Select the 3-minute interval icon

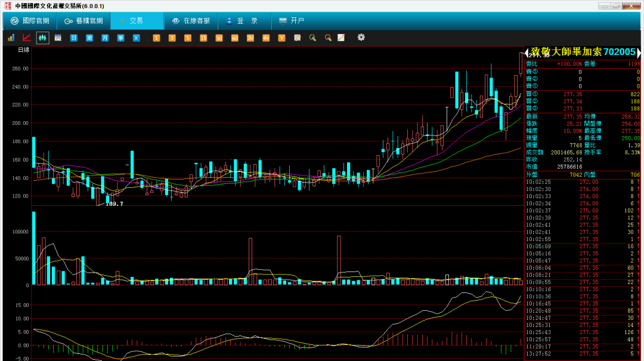(x=172, y=38)
